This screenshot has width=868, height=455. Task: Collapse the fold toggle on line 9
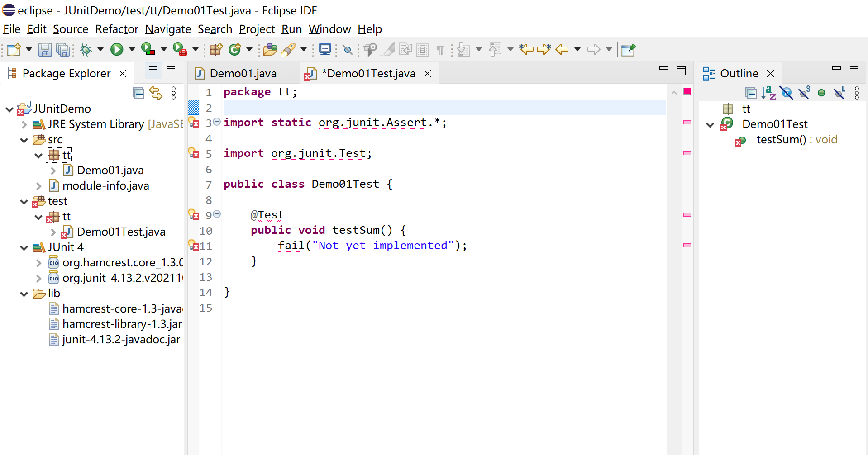tap(217, 214)
